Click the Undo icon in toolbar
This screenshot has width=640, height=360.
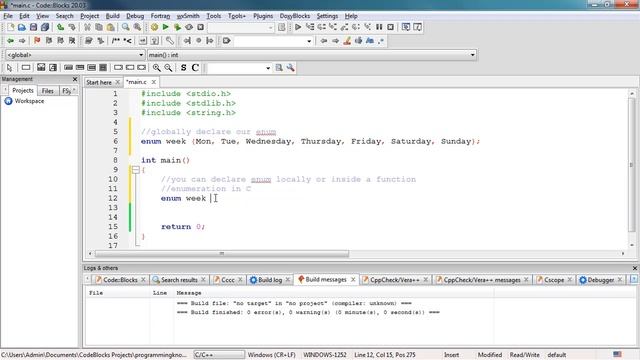[x=60, y=27]
